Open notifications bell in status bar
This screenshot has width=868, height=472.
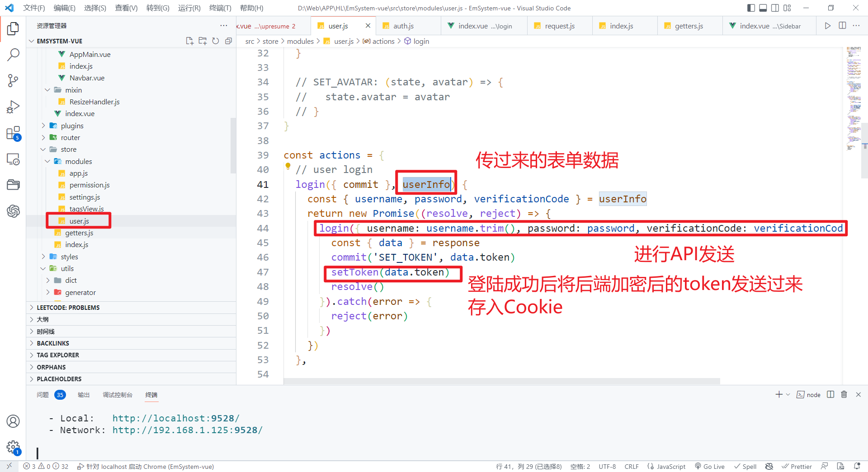pyautogui.click(x=857, y=467)
